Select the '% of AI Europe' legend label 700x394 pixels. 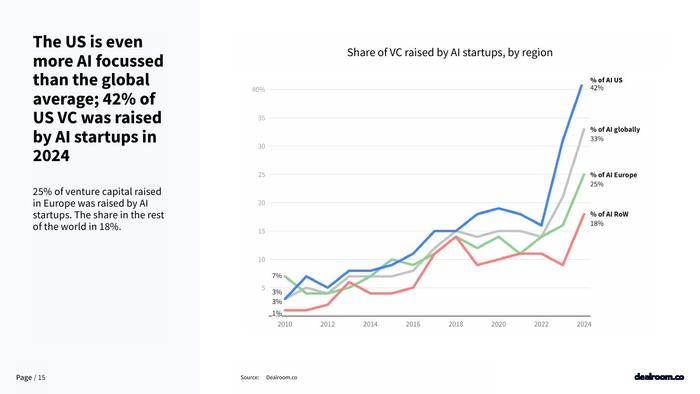(x=613, y=175)
